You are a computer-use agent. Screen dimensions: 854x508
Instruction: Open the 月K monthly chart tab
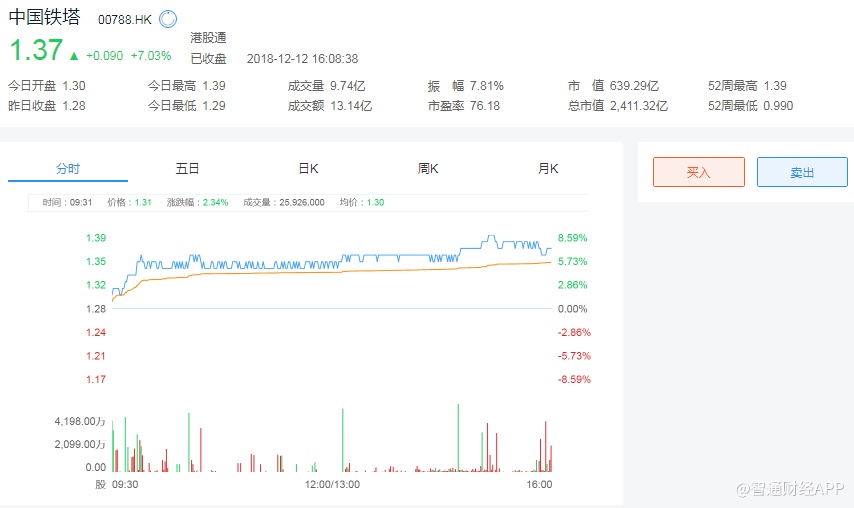(x=548, y=169)
